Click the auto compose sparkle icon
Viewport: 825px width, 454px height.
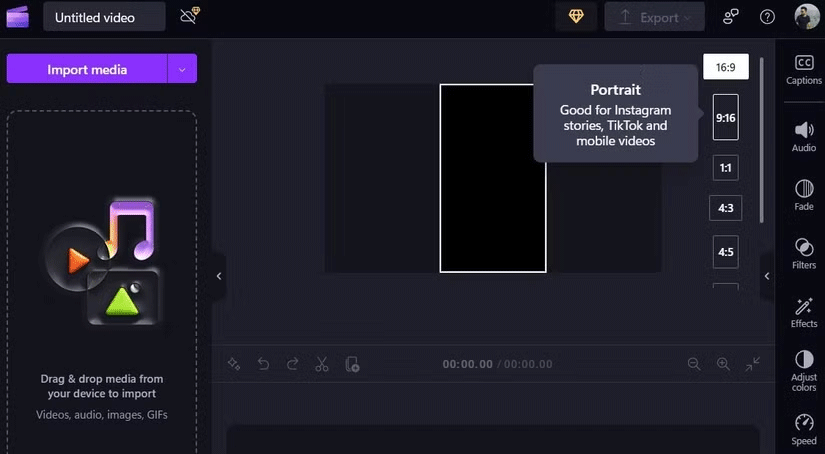pos(234,364)
